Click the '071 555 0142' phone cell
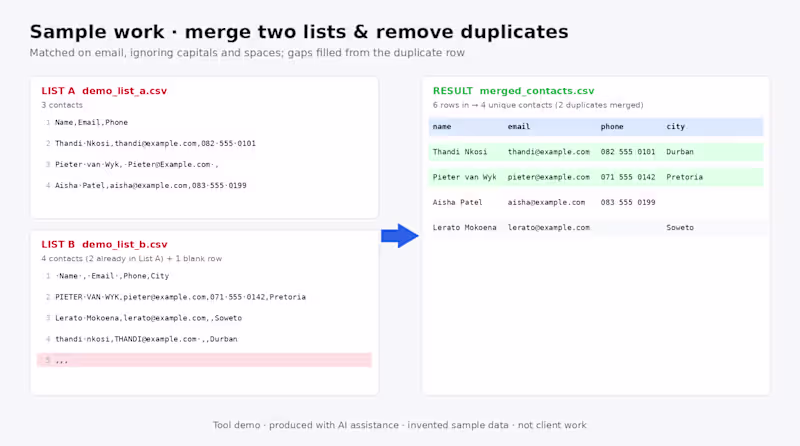The width and height of the screenshot is (800, 446). click(x=628, y=177)
